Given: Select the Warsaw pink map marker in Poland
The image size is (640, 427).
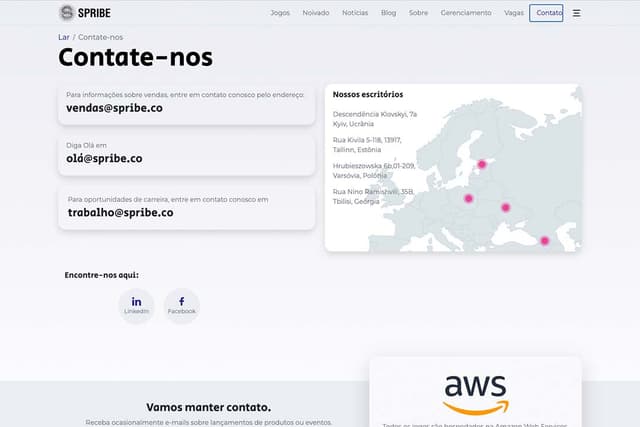Looking at the screenshot, I should (469, 198).
